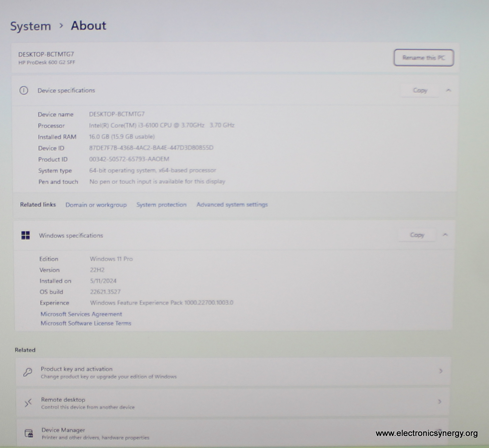Select the OS build 22621.3527 value

(x=105, y=292)
